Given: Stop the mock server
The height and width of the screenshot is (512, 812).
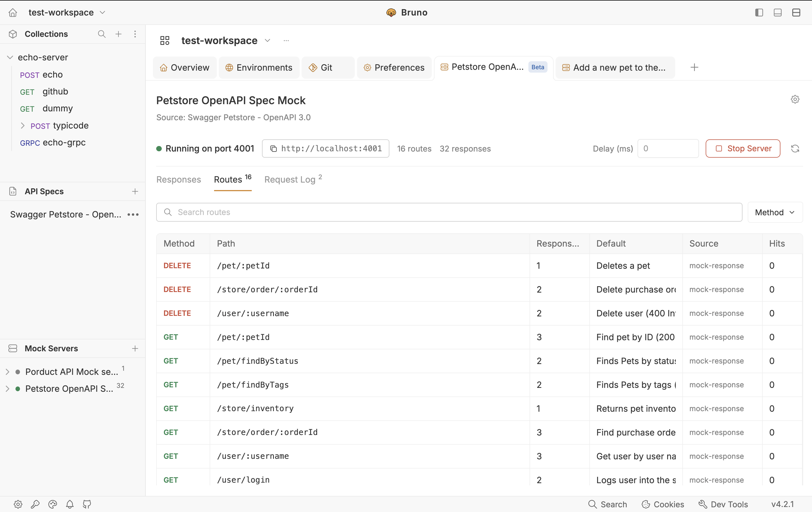Looking at the screenshot, I should (742, 149).
